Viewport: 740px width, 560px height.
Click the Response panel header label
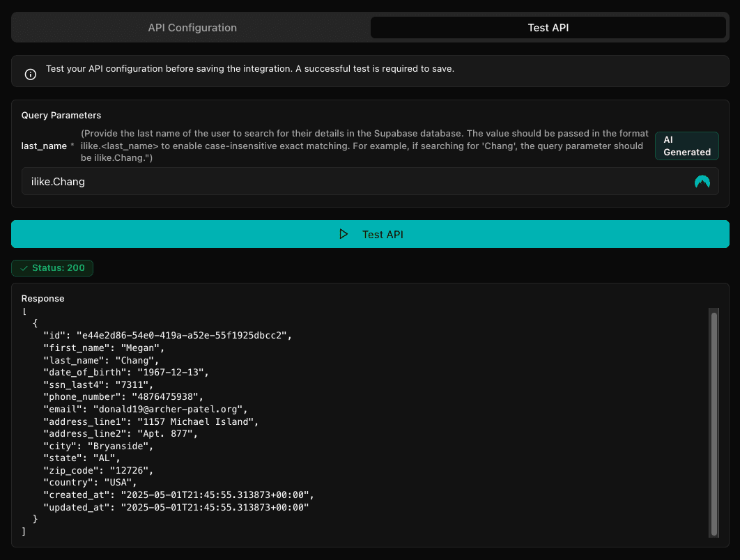pos(43,298)
